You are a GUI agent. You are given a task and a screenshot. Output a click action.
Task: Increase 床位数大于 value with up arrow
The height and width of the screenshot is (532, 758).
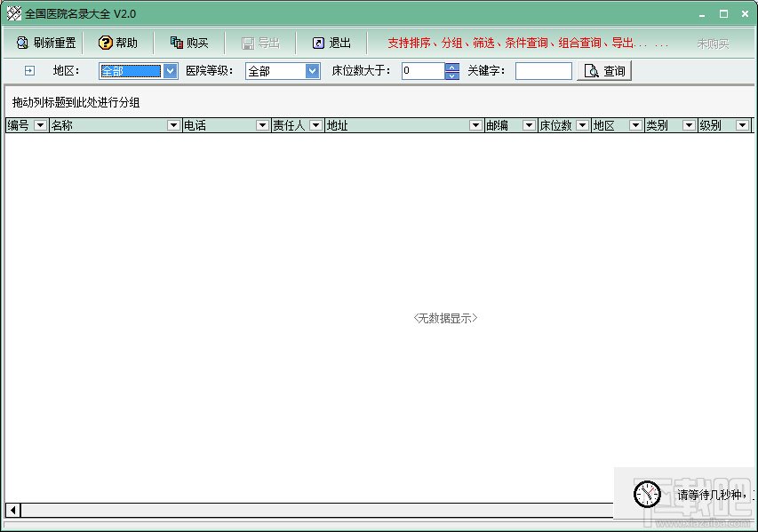pyautogui.click(x=452, y=67)
